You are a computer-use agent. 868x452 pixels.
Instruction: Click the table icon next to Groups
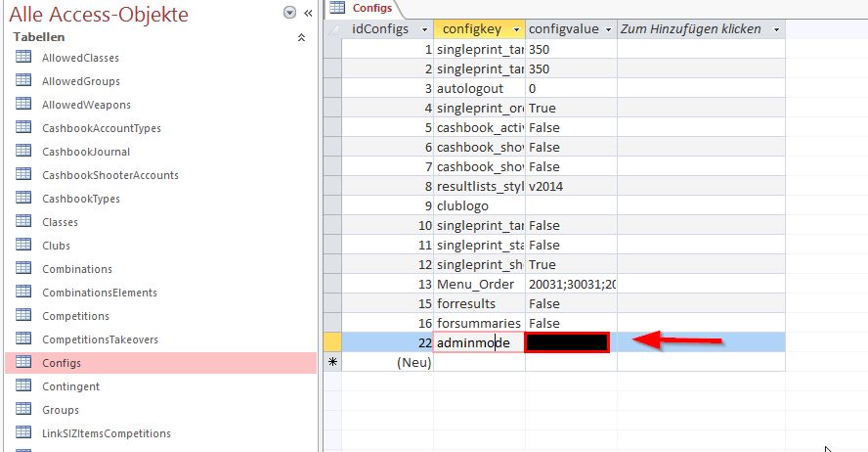pyautogui.click(x=23, y=410)
